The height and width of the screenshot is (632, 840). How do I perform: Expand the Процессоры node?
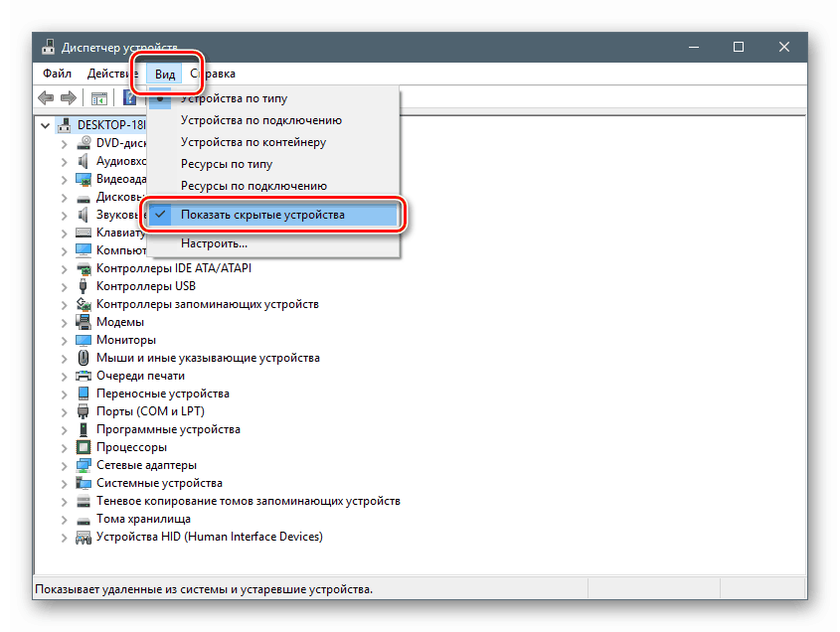coord(65,448)
